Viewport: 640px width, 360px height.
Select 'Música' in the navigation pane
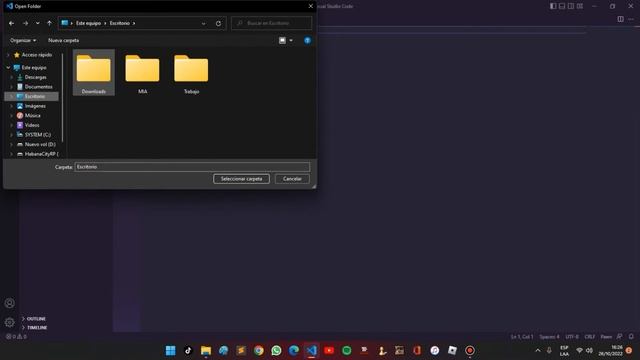pyautogui.click(x=33, y=116)
